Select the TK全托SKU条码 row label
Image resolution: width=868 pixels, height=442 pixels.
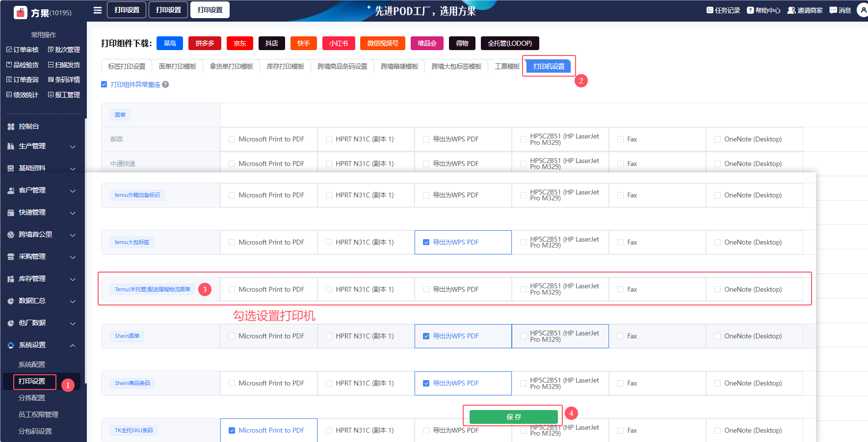(134, 430)
